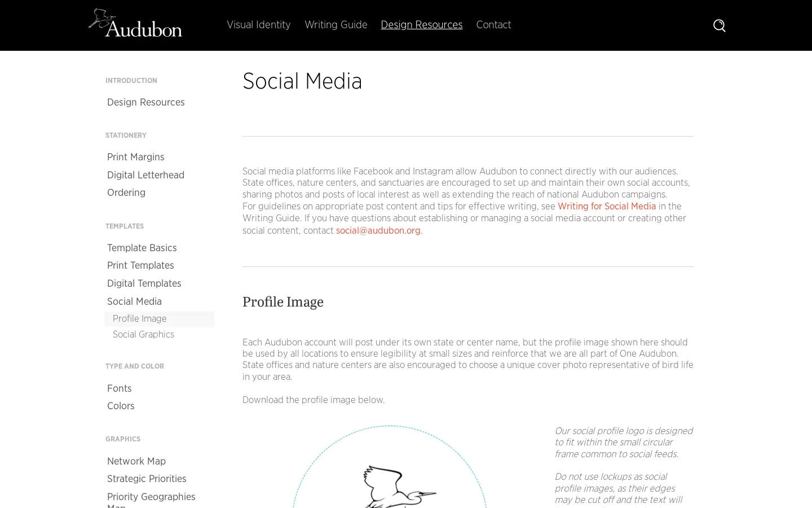Click the egret profile image graphic

389,467
